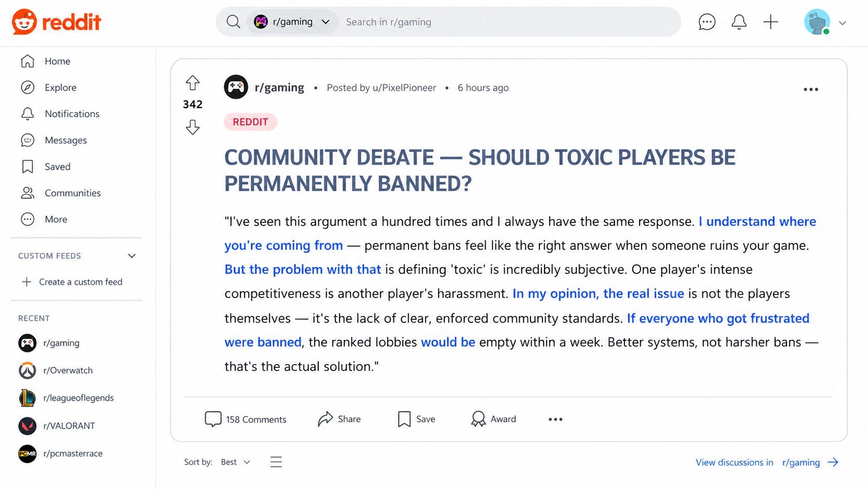Click highlighted phrase "But the problem with that"
Screen dimensions: 868x489
pyautogui.click(x=303, y=269)
